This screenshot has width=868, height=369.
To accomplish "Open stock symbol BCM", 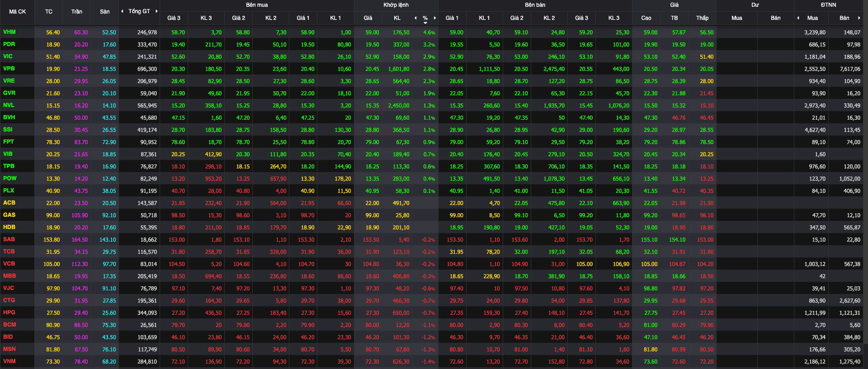I will [9, 325].
